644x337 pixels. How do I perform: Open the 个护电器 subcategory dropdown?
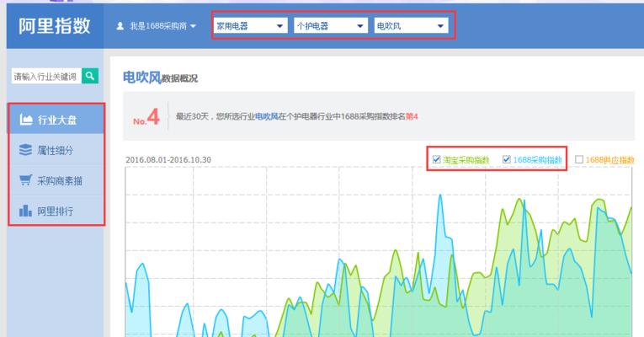(x=330, y=26)
